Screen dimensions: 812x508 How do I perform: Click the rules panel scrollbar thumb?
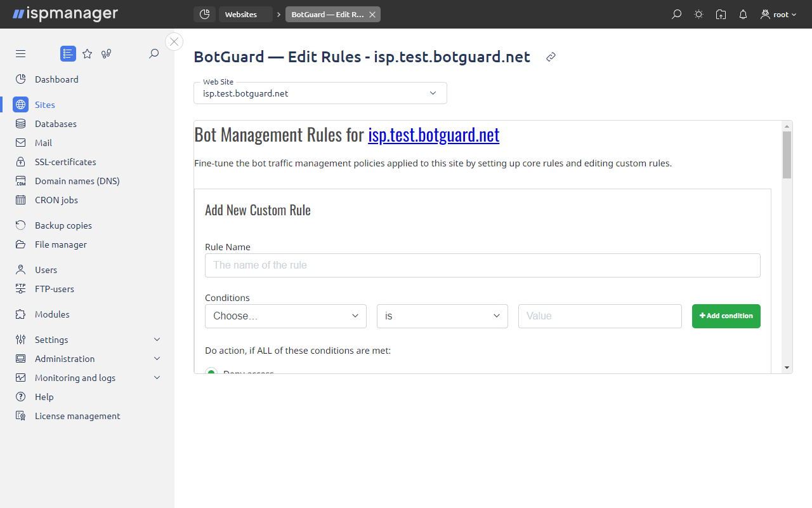tap(787, 155)
